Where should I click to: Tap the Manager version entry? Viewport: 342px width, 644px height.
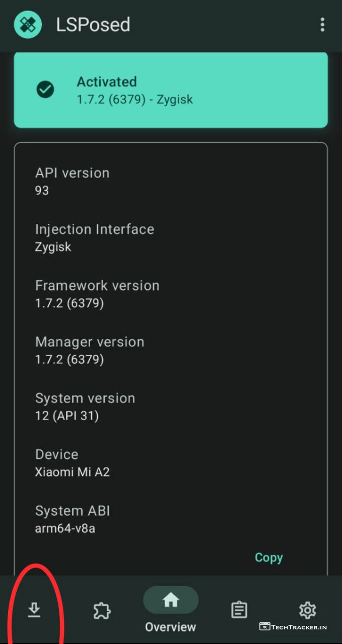click(89, 350)
